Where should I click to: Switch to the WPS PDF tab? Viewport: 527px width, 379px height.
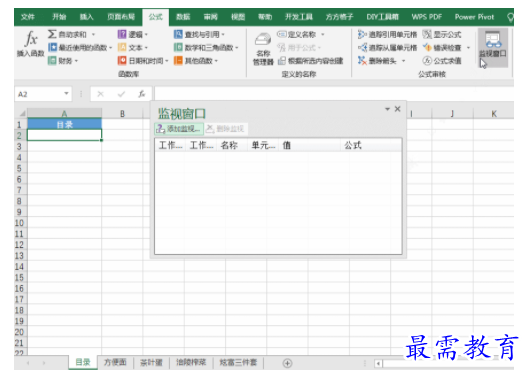pyautogui.click(x=427, y=17)
